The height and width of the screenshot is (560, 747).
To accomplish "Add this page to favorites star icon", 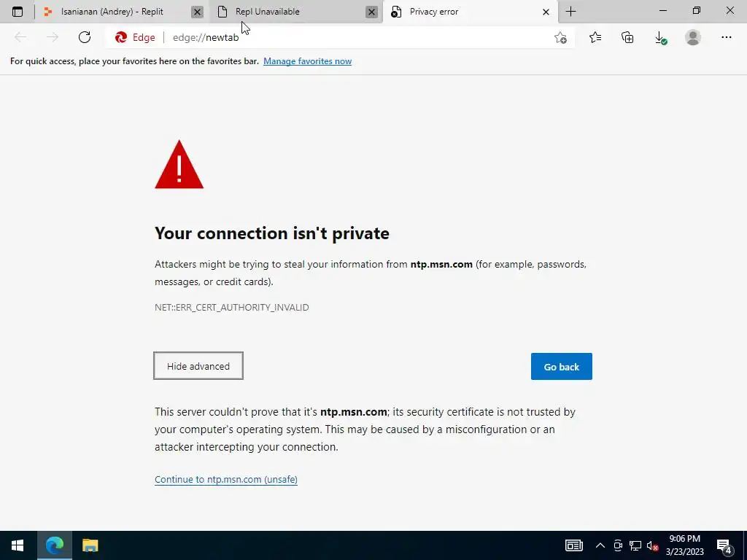I will (561, 38).
